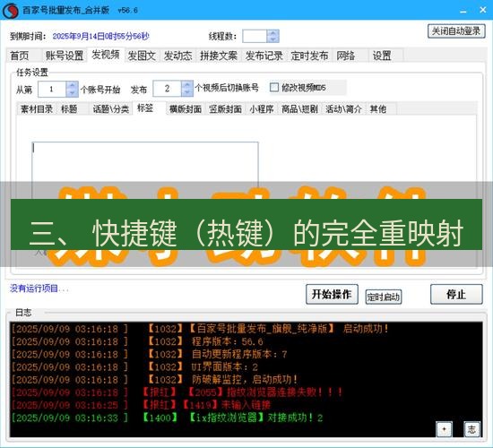Switch to the 账号设置 tab
The width and height of the screenshot is (493, 448).
(65, 56)
